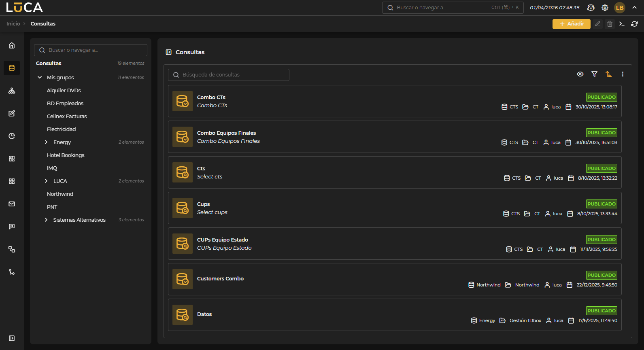The image size is (644, 350).
Task: Collapse the top header chevron
Action: coord(634,8)
